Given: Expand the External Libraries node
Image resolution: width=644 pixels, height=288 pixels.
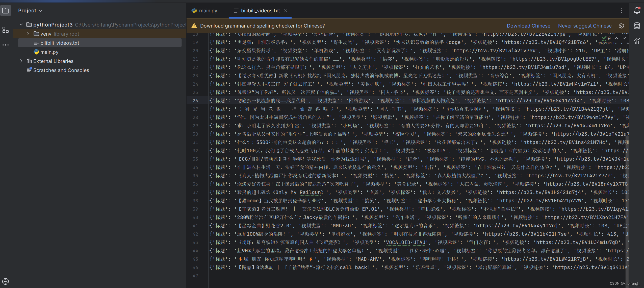Looking at the screenshot, I should point(21,61).
